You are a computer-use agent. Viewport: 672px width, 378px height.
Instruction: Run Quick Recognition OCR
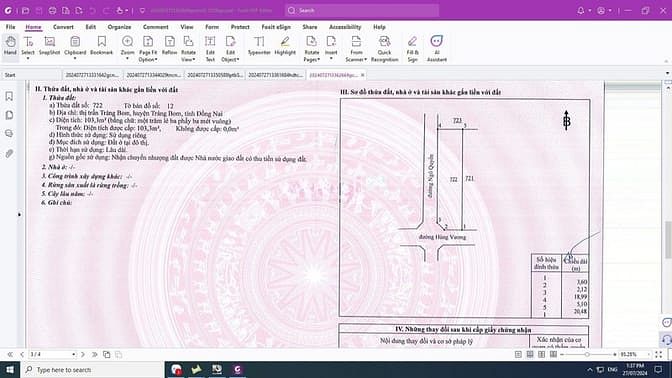pos(384,48)
